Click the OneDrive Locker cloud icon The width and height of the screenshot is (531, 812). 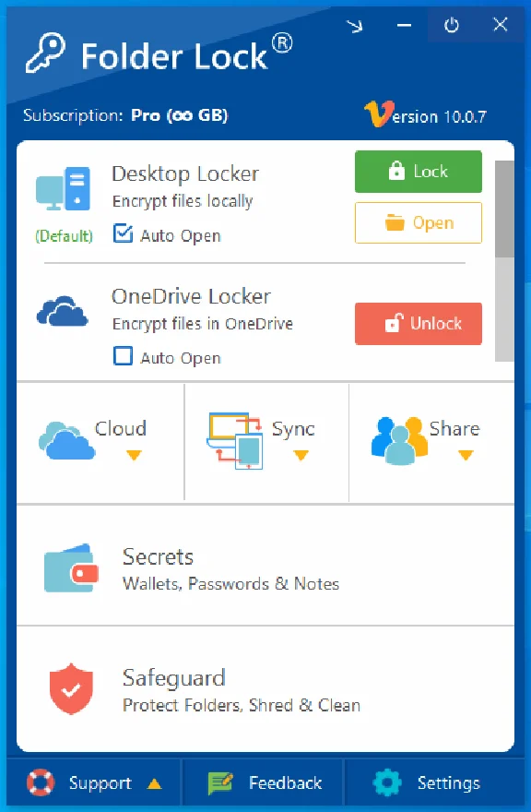[62, 311]
